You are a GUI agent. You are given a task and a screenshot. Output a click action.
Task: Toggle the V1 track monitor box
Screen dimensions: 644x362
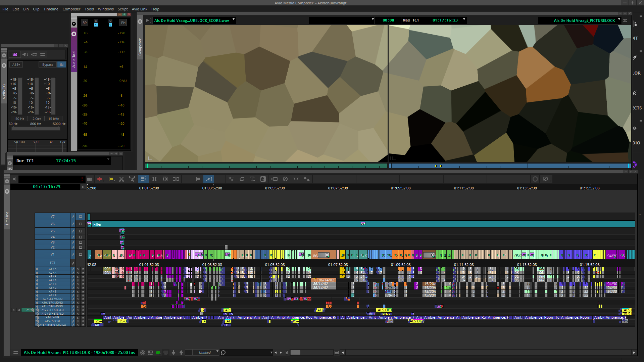pos(81,255)
